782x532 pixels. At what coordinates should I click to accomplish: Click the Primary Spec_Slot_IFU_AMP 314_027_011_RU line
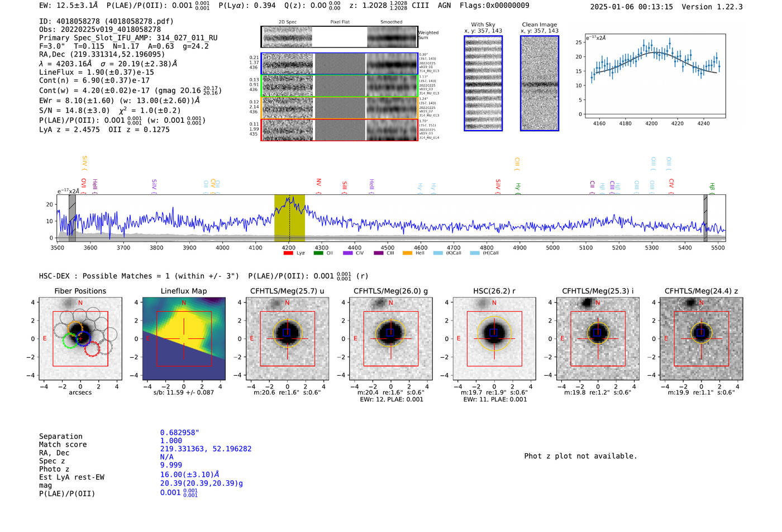pos(128,38)
